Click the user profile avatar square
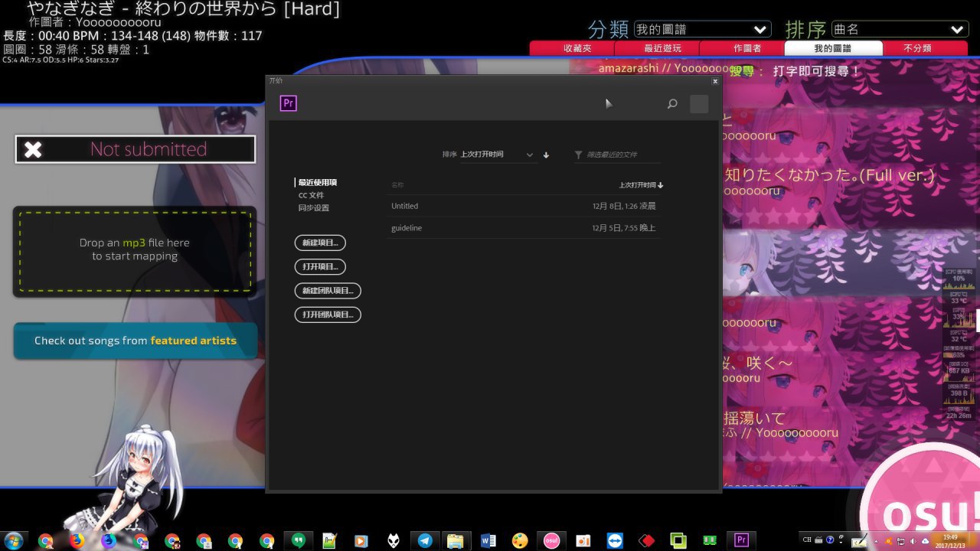 (x=699, y=104)
